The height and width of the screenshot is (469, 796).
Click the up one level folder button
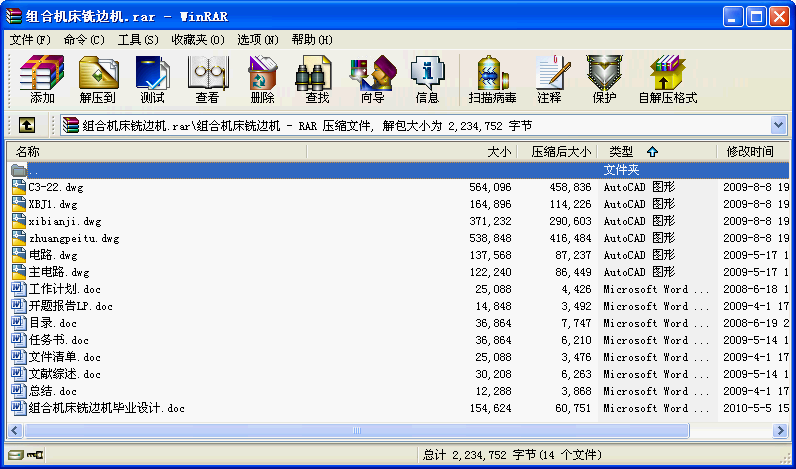27,126
